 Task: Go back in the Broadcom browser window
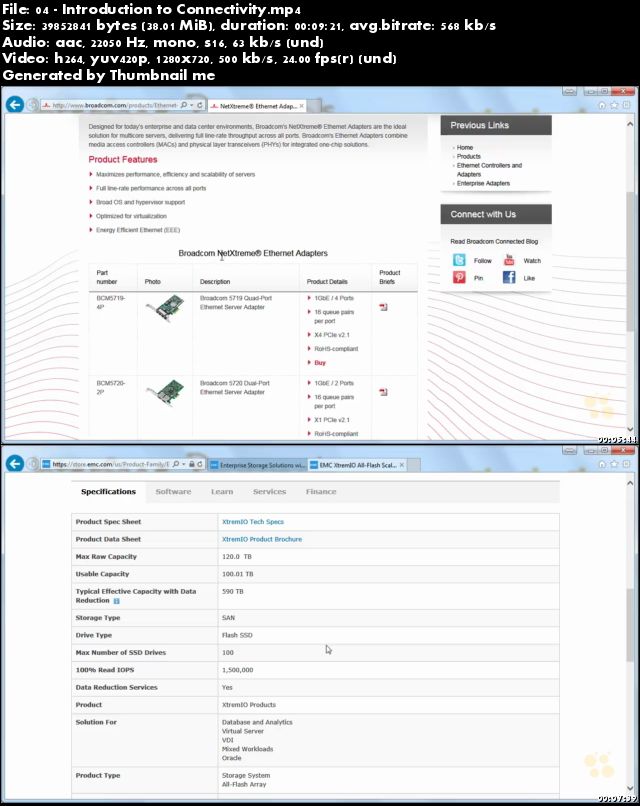pyautogui.click(x=14, y=105)
